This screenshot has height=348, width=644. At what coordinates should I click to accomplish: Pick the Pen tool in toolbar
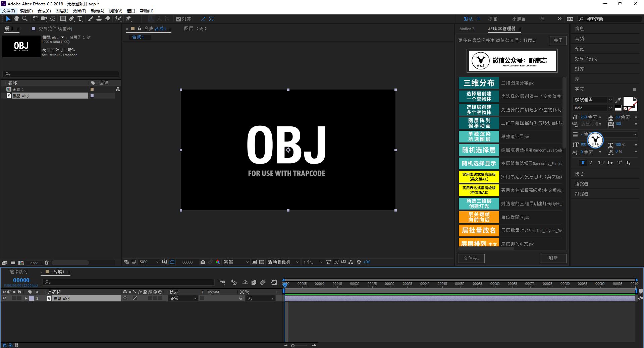tap(71, 19)
